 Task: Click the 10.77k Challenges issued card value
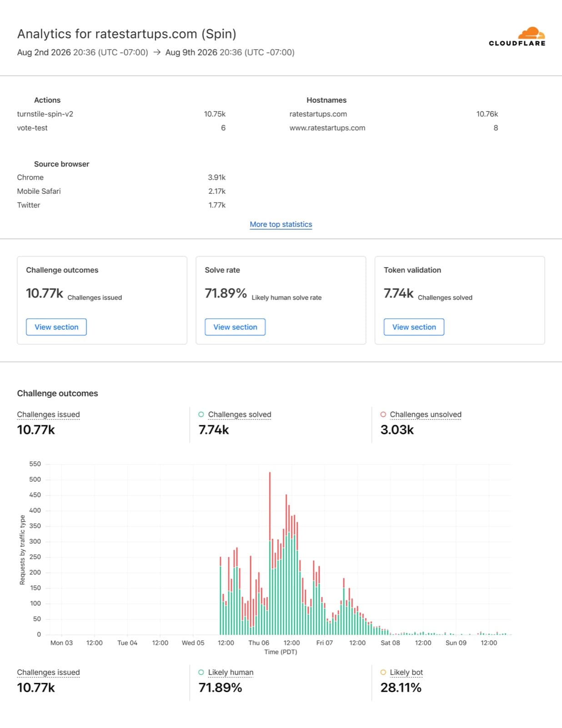coord(45,293)
